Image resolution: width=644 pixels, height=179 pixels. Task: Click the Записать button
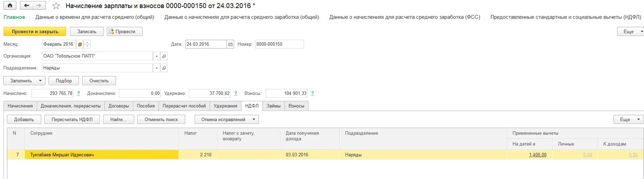point(87,31)
